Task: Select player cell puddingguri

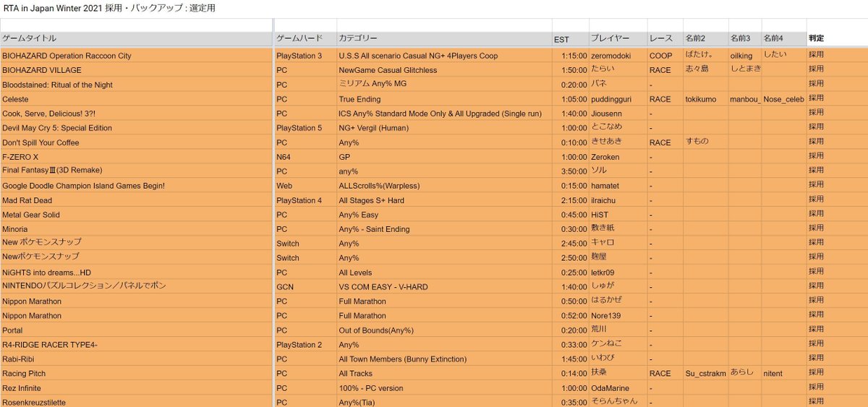Action: coord(617,98)
